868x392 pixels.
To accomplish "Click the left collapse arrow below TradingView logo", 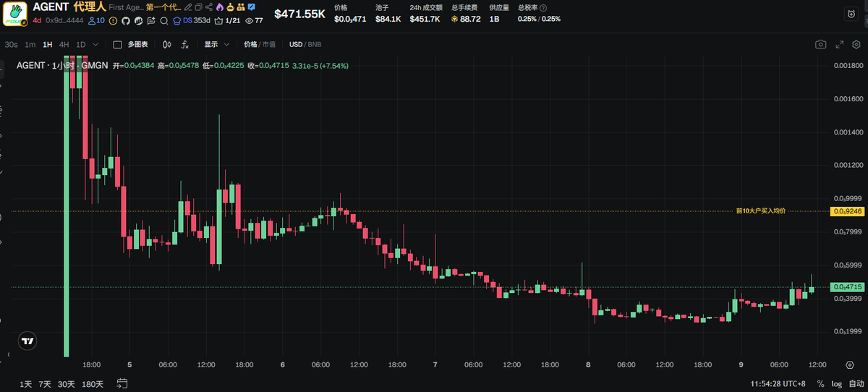I will coord(9,356).
